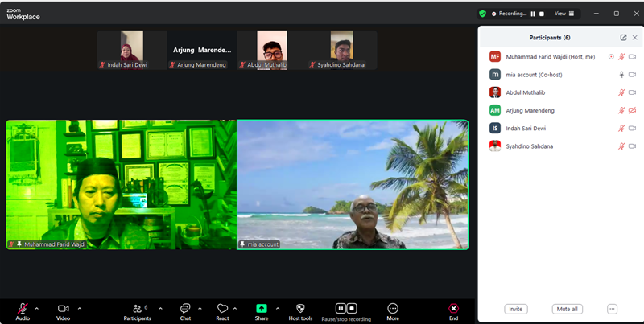This screenshot has width=644, height=324.
Task: Click Zoom Workplace logo
Action: click(23, 14)
